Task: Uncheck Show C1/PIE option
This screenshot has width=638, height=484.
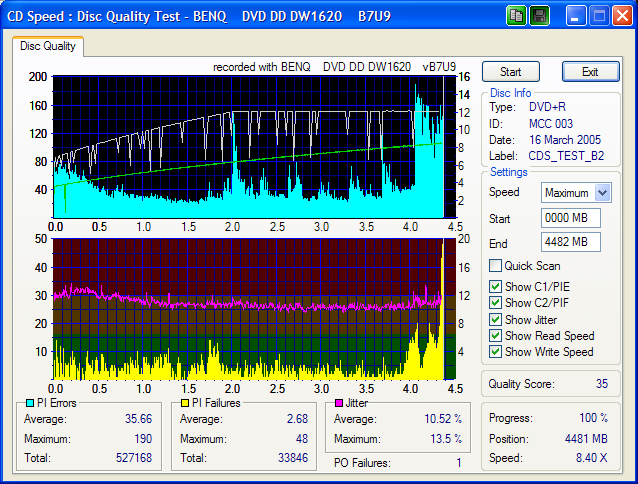Action: 496,288
